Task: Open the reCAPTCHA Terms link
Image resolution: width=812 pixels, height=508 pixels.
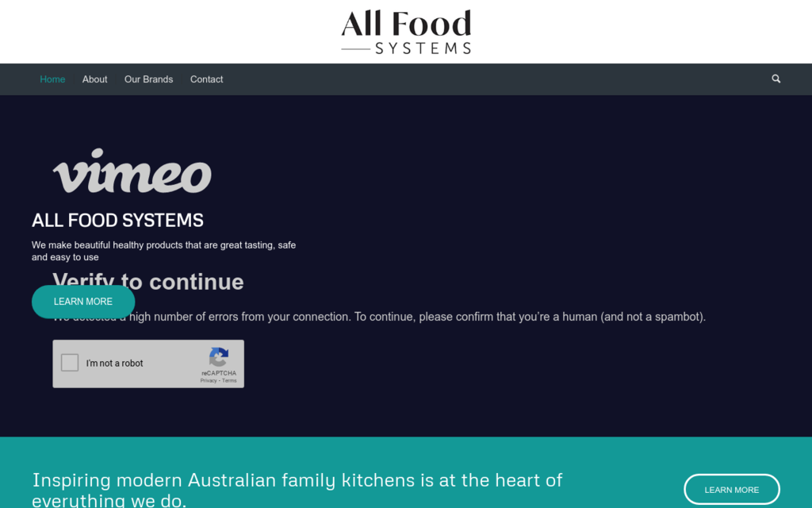Action: click(x=229, y=381)
